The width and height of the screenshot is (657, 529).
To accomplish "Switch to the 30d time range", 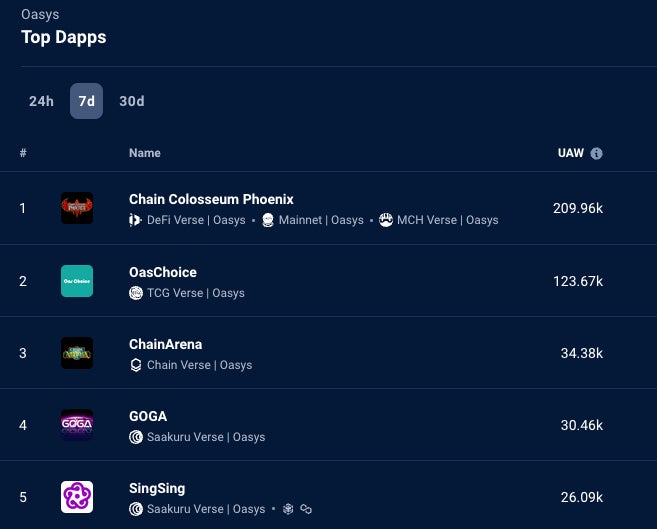I will pos(131,101).
